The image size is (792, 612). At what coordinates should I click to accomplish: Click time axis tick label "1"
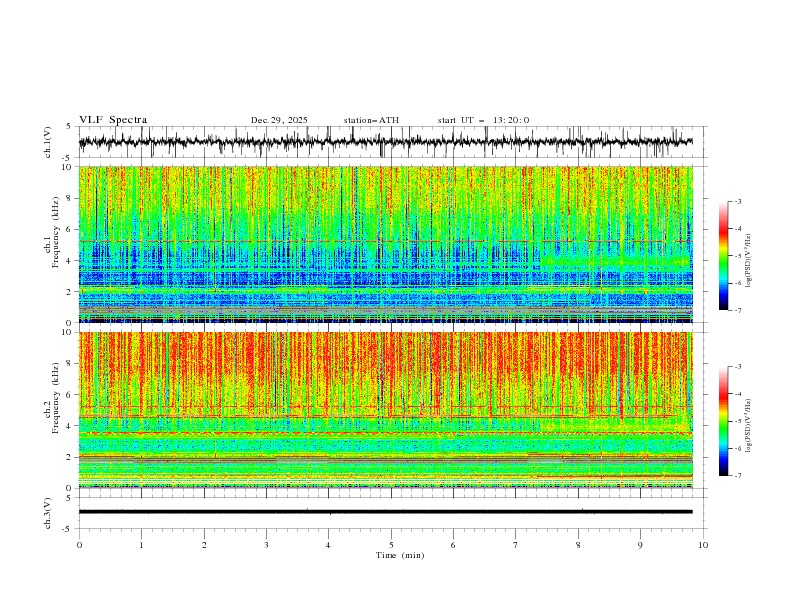(x=141, y=545)
